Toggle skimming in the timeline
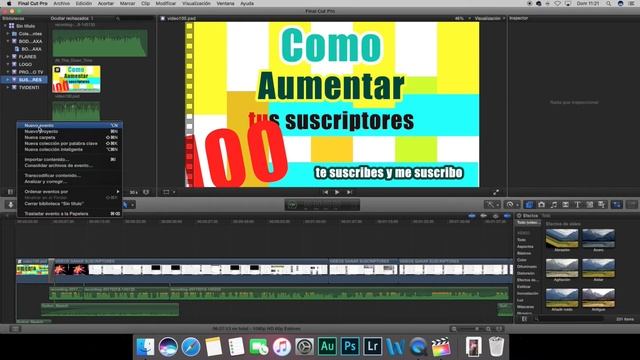The height and width of the screenshot is (360, 640). 472,216
